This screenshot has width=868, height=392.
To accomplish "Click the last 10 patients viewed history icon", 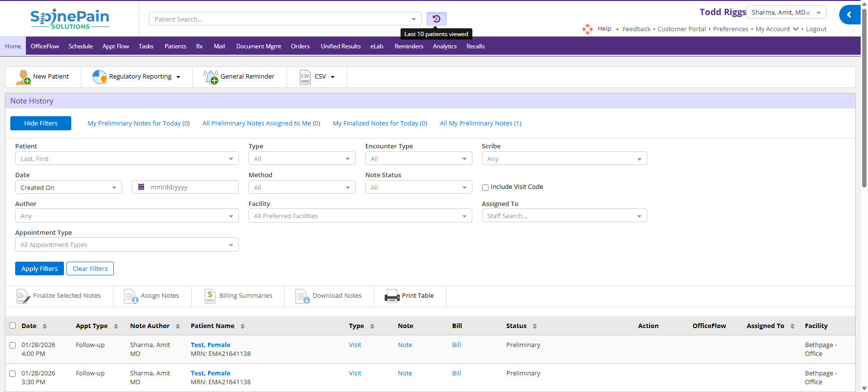I will click(436, 19).
